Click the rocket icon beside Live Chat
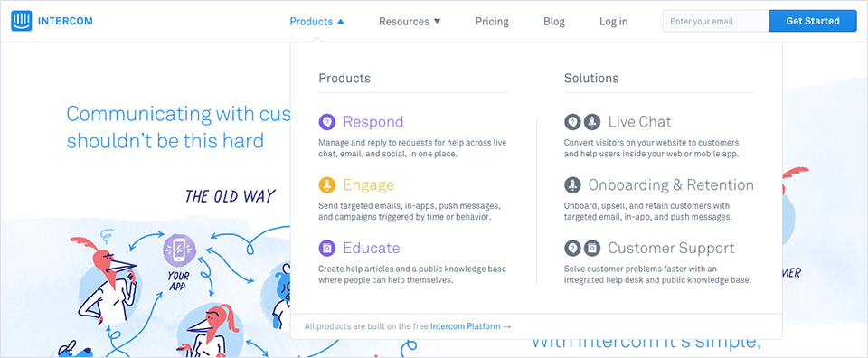The image size is (868, 358). 591,122
